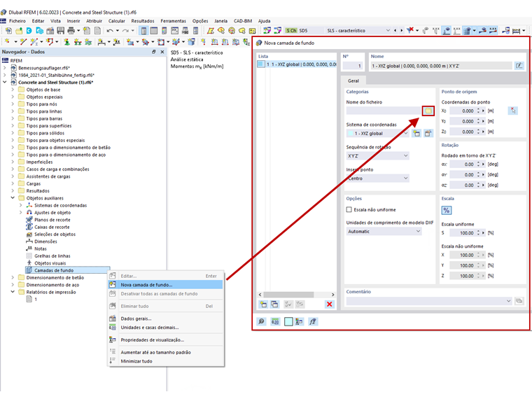The height and width of the screenshot is (399, 532).
Task: Choose Dados gerais... in the context menu
Action: tap(166, 318)
